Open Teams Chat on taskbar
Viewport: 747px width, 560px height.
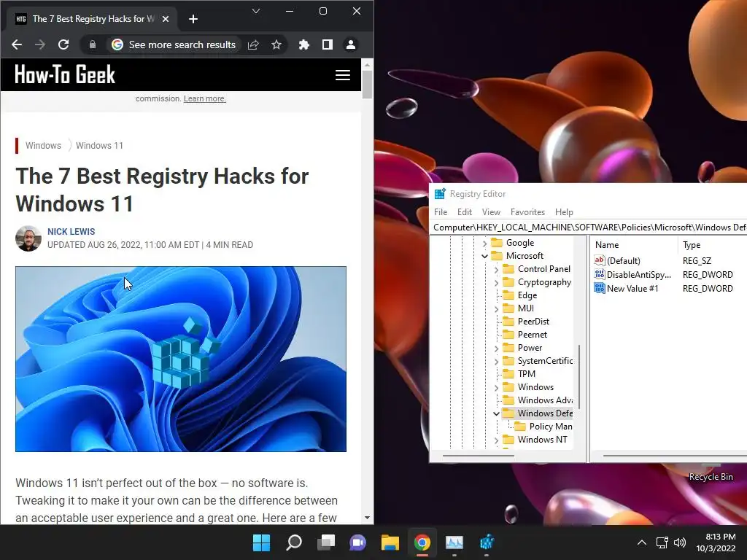coord(357,542)
